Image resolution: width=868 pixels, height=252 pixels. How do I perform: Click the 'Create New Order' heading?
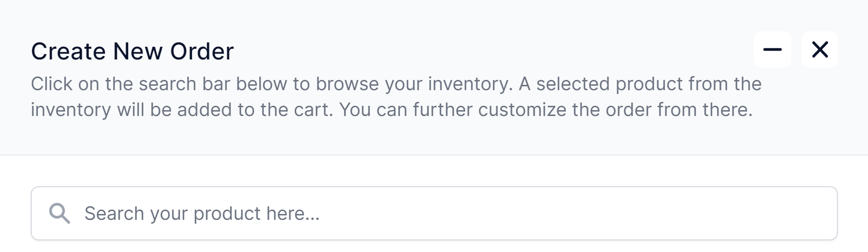click(x=132, y=51)
